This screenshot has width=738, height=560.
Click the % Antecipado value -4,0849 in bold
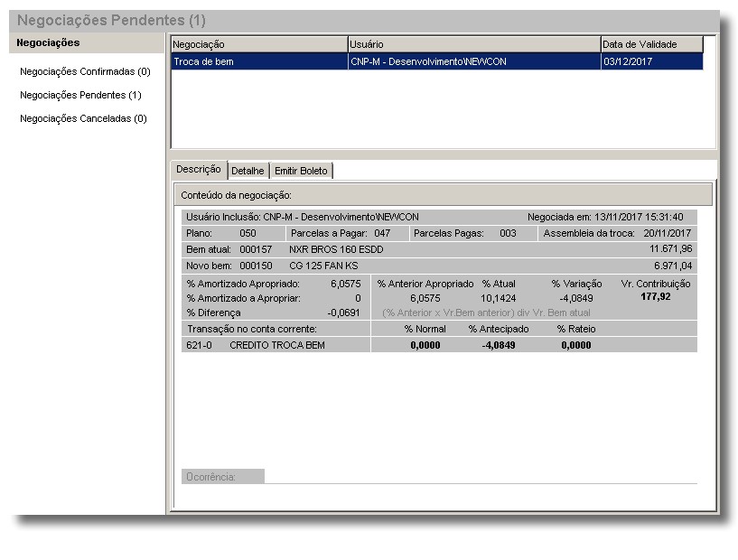(x=499, y=345)
